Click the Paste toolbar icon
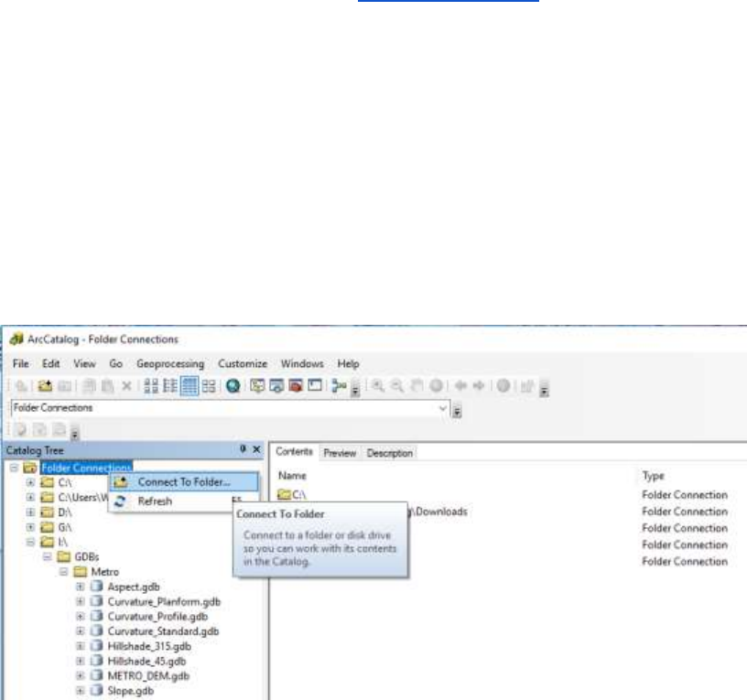Image resolution: width=747 pixels, height=700 pixels. (x=108, y=386)
